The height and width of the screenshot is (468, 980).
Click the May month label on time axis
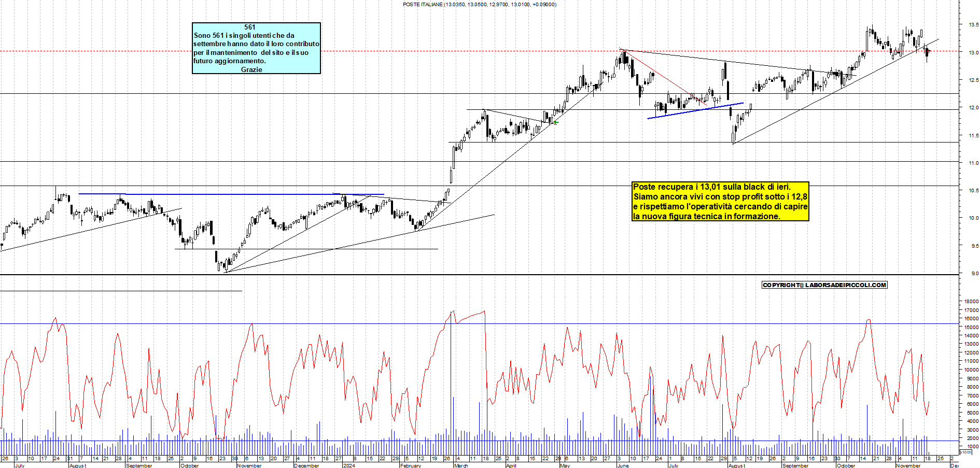565,465
